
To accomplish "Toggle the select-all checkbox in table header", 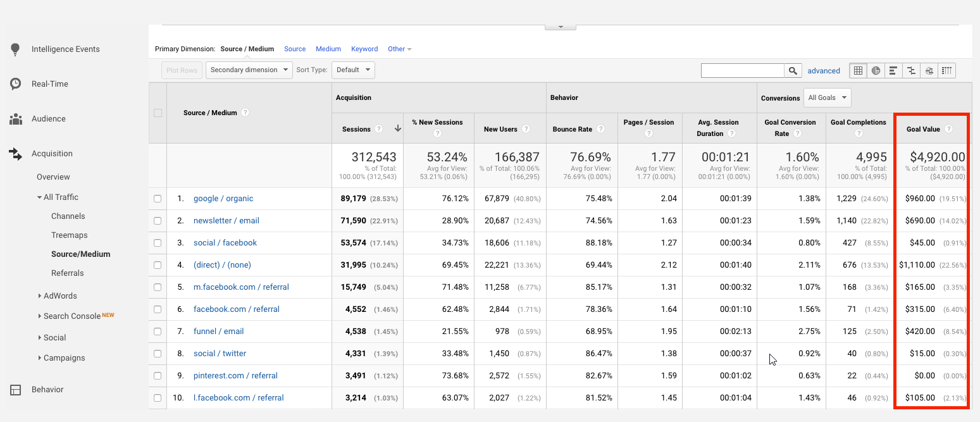I will [x=158, y=113].
